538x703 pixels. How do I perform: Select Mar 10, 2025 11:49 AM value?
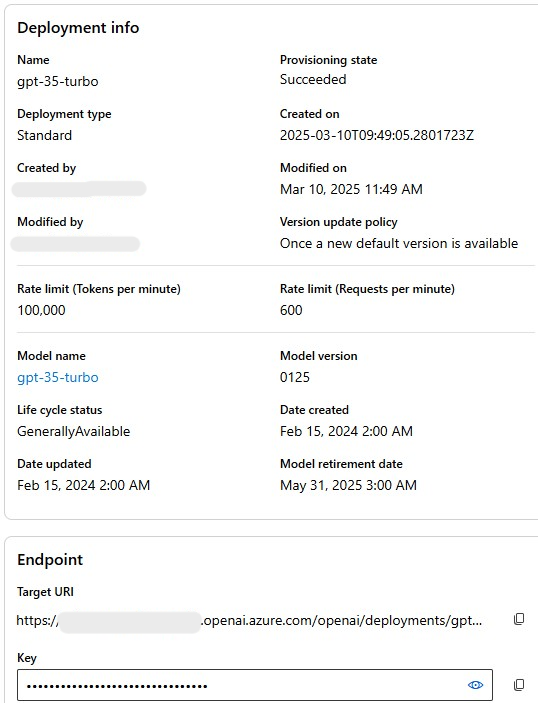click(x=351, y=189)
